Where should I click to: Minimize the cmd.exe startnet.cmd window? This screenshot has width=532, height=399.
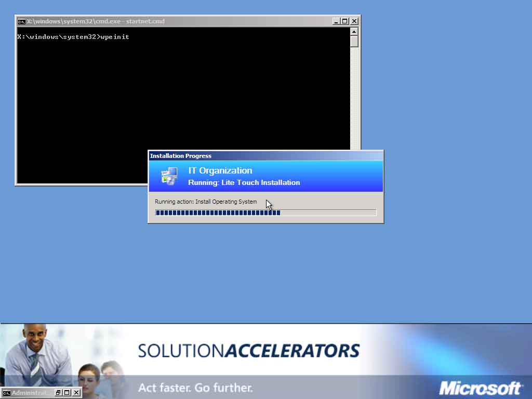[x=336, y=21]
